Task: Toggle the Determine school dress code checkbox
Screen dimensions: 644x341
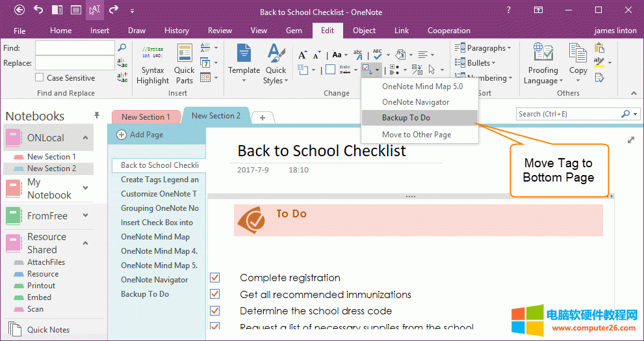Action: 215,311
